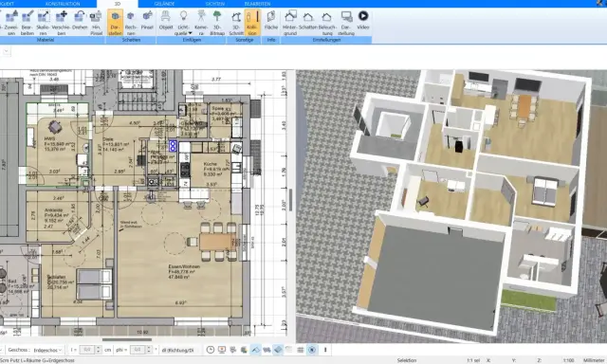Viewport: 607px width, 364px height.
Task: Switch to the 3D ribbon tab
Action: click(x=118, y=4)
